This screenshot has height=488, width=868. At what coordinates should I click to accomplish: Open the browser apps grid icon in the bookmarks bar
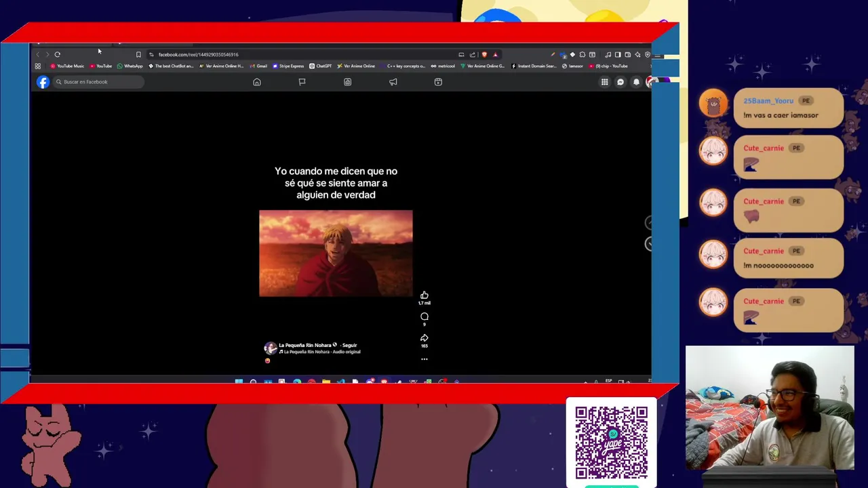[38, 66]
